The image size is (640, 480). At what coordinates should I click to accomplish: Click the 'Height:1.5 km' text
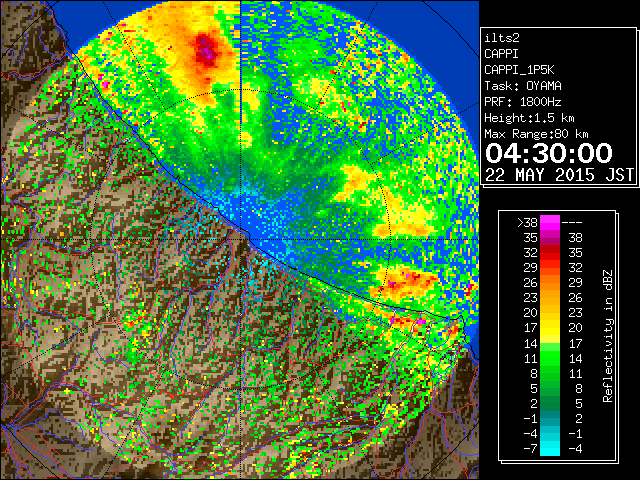point(529,118)
